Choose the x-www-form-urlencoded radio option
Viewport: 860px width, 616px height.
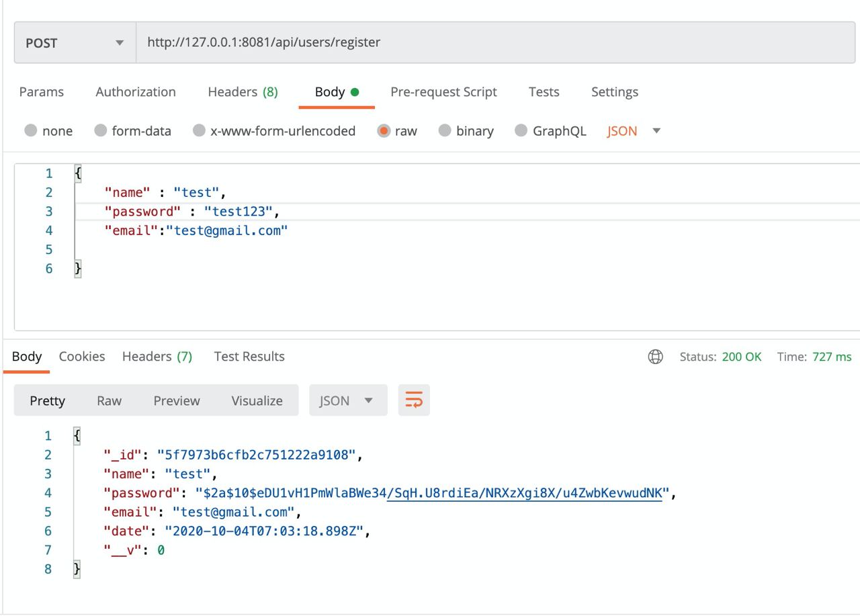click(199, 131)
